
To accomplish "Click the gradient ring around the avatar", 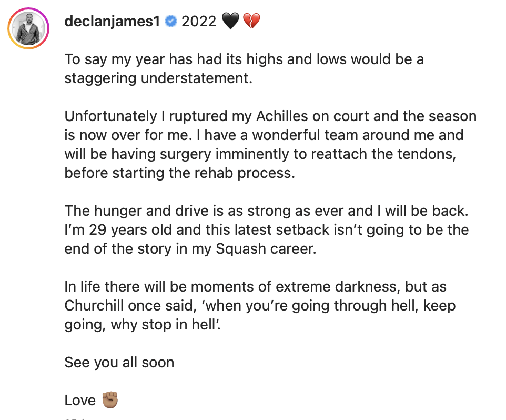I will pos(28,9).
